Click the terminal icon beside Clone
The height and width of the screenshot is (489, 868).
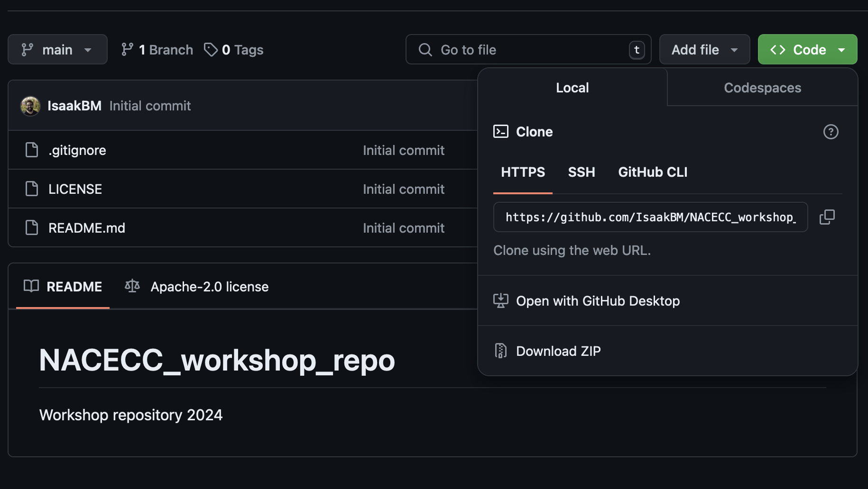tap(501, 132)
